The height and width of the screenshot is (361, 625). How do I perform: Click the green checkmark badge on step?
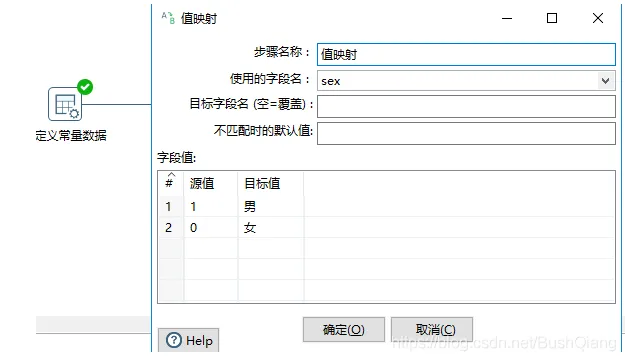click(x=85, y=87)
